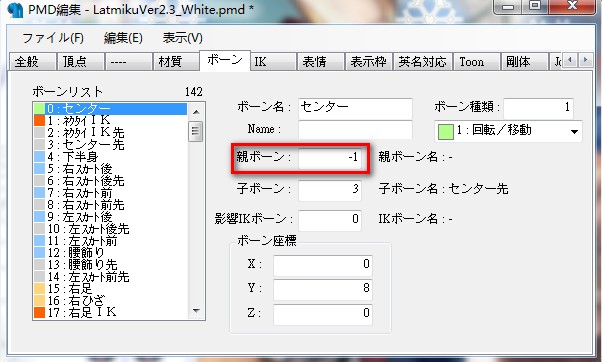Switch to the 表示枠 tab
This screenshot has height=362, width=602.
(369, 61)
